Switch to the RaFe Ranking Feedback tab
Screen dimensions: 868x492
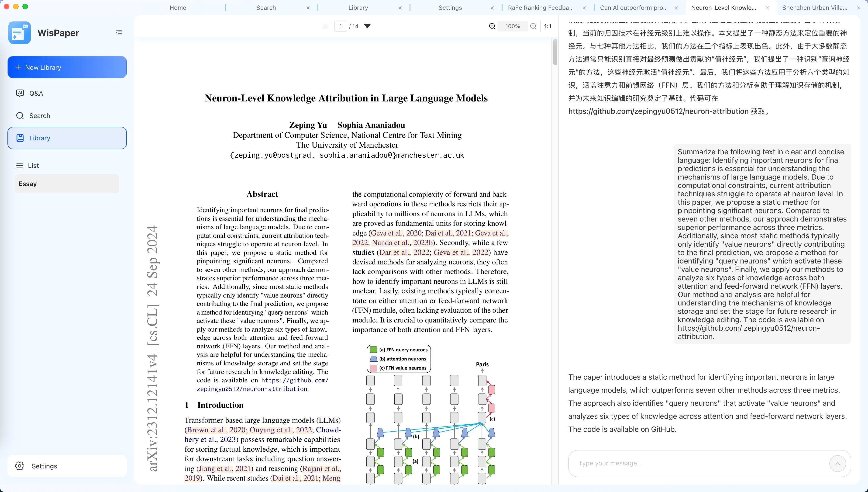pos(541,7)
